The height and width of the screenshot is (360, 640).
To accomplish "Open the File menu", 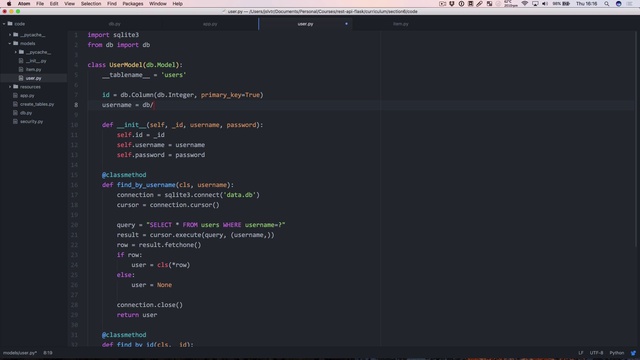I will tap(40, 4).
